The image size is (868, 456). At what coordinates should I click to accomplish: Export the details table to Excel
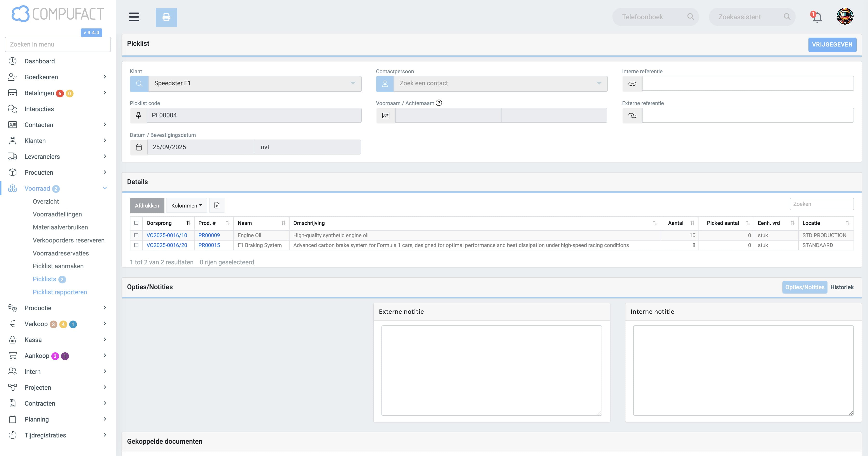[x=217, y=205]
